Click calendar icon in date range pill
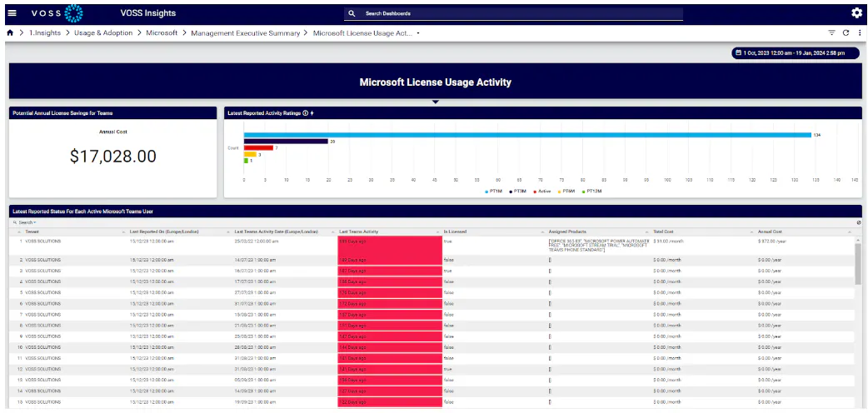The width and height of the screenshot is (868, 413). click(738, 52)
